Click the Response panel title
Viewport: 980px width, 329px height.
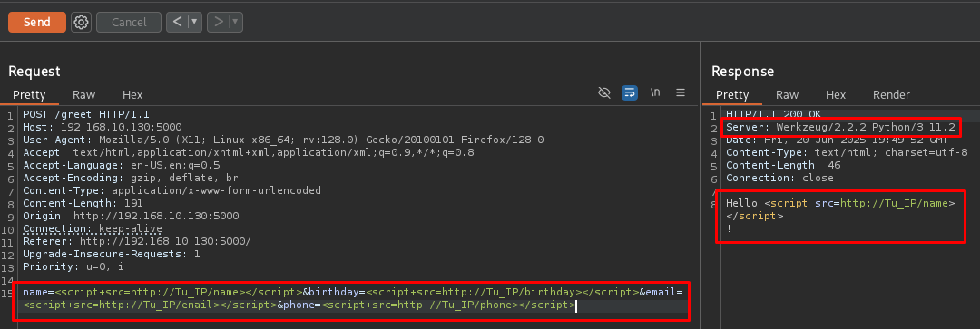point(742,72)
